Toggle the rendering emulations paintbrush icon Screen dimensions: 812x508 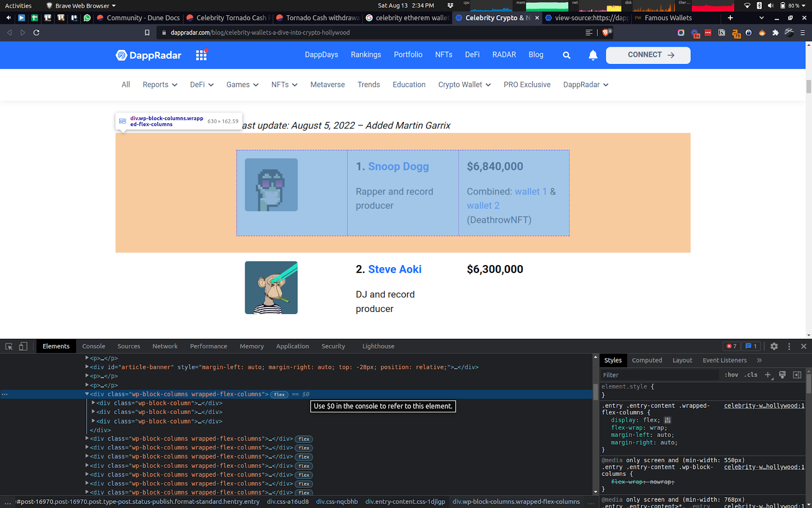(783, 375)
